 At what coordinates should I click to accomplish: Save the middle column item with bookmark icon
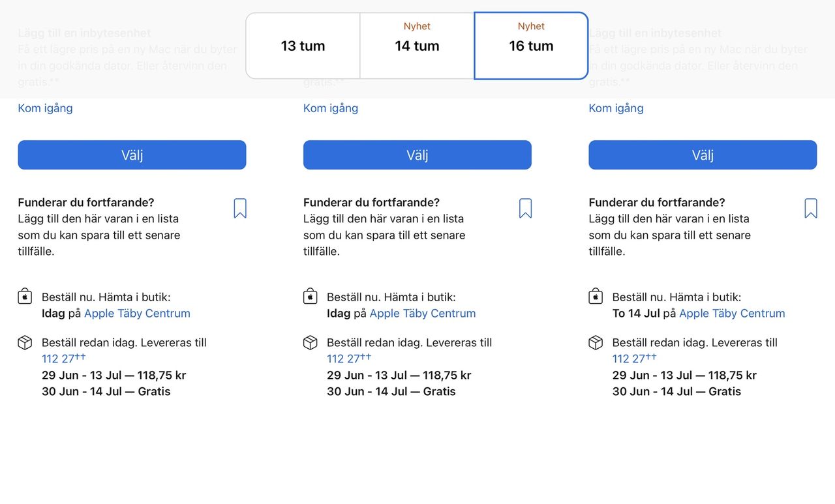[x=525, y=209]
